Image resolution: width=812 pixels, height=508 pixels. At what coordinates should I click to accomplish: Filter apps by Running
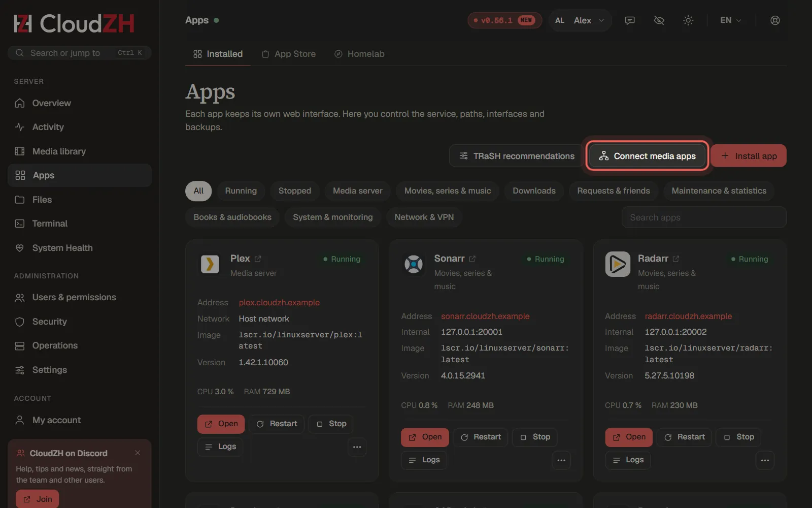tap(241, 190)
